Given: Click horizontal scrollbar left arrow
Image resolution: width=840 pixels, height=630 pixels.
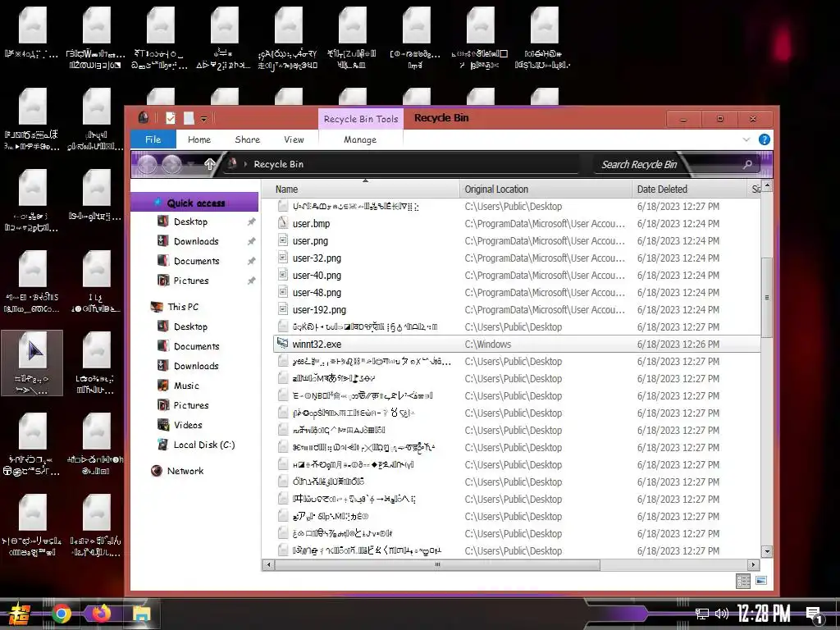Looking at the screenshot, I should tap(268, 564).
